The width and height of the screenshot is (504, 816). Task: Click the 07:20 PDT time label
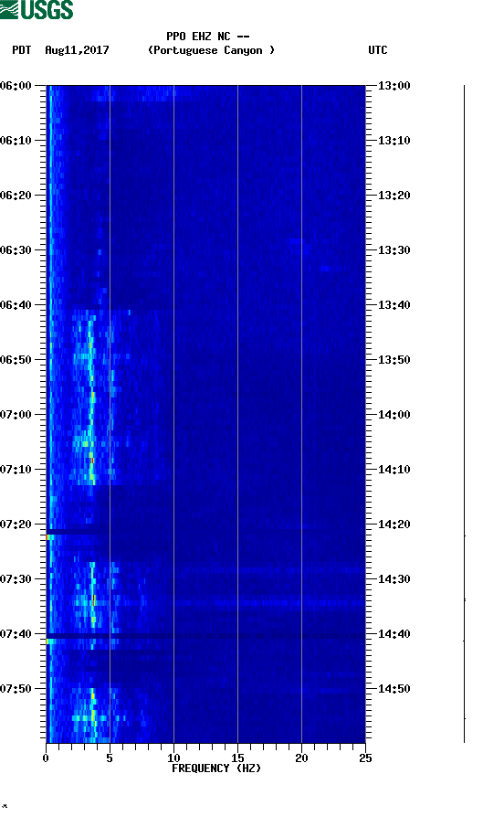tap(16, 525)
